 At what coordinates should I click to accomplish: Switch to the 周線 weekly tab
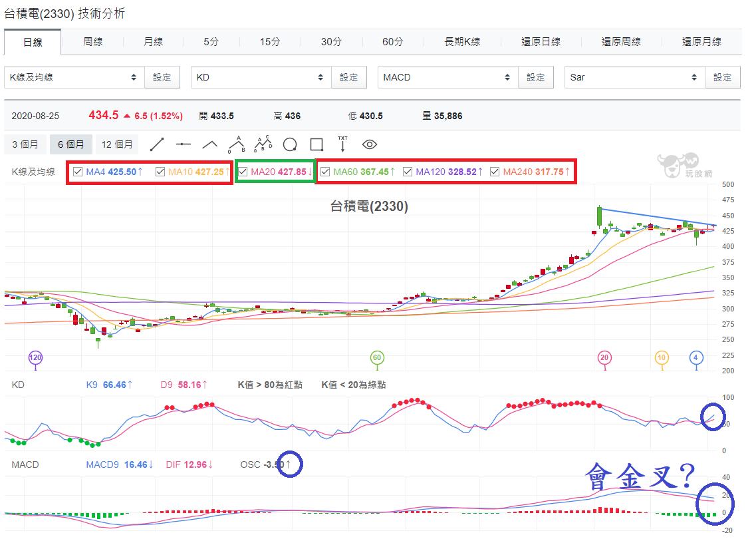[93, 42]
